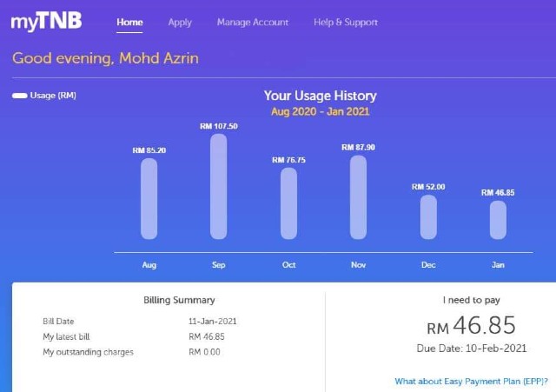Click the RM 0.00 outstanding charges value
Viewport: 556px width, 392px height.
point(204,352)
